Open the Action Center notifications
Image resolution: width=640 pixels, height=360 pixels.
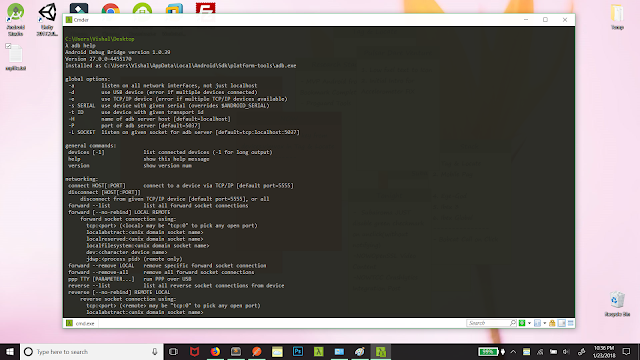[x=627, y=351]
